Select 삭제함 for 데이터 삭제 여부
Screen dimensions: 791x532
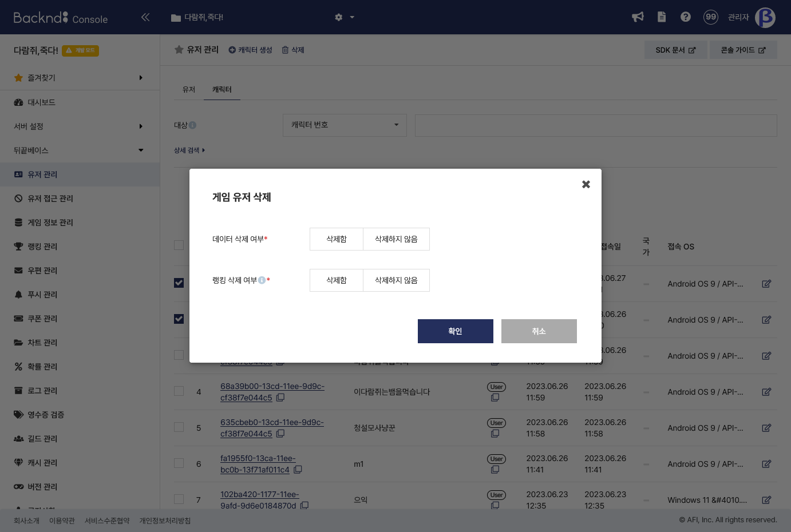[x=337, y=239]
